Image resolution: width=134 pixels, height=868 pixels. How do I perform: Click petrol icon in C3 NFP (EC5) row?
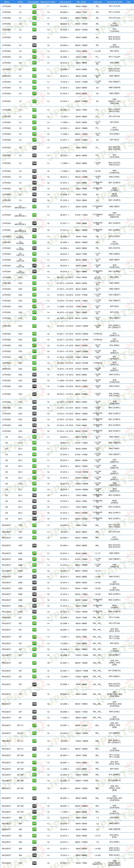pyautogui.click(x=34, y=140)
